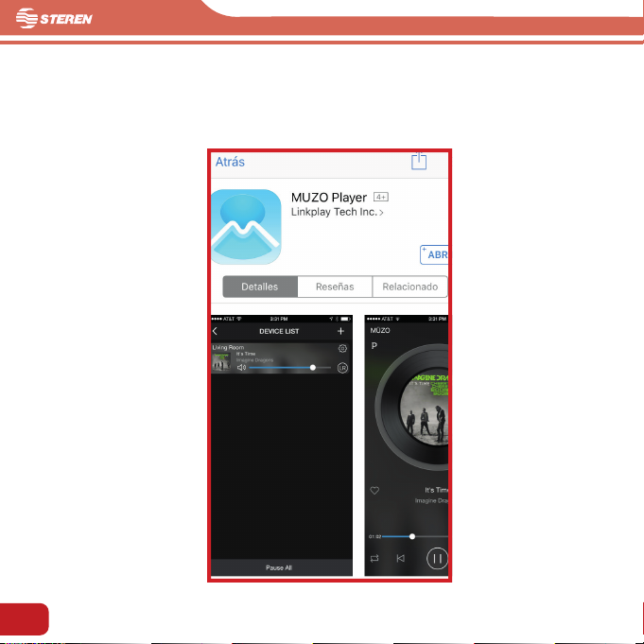Tap the Living Room device name
The image size is (644, 644).
[228, 347]
